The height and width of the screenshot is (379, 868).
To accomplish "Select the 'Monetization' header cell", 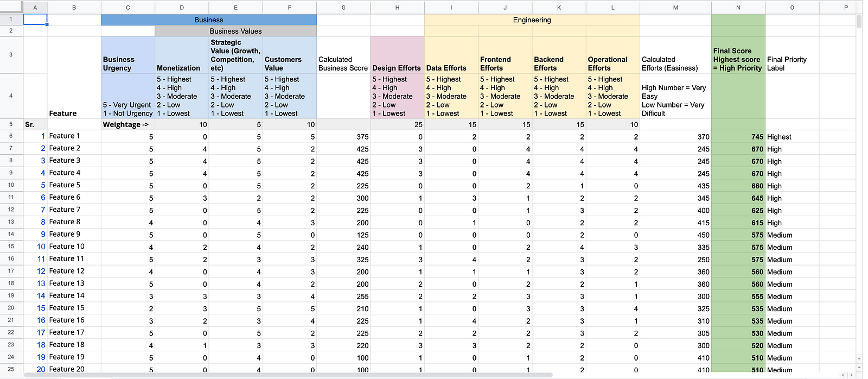I will (182, 55).
